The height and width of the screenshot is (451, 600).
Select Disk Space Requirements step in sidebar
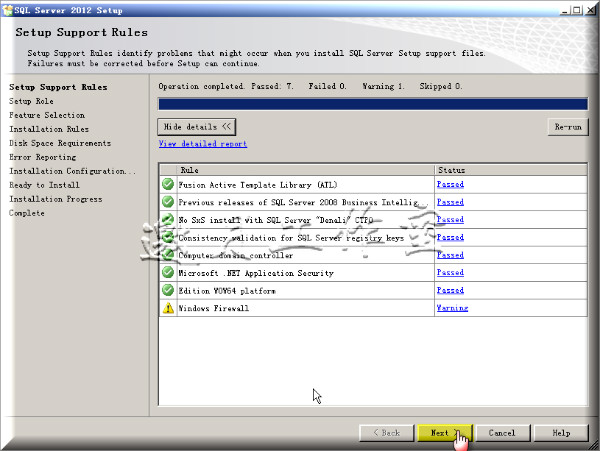point(60,143)
